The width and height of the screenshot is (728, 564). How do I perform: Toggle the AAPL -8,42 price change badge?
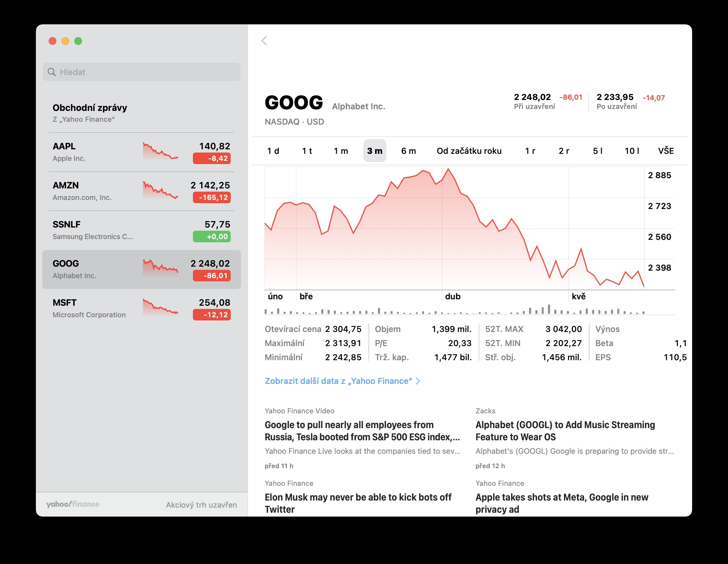(x=212, y=158)
